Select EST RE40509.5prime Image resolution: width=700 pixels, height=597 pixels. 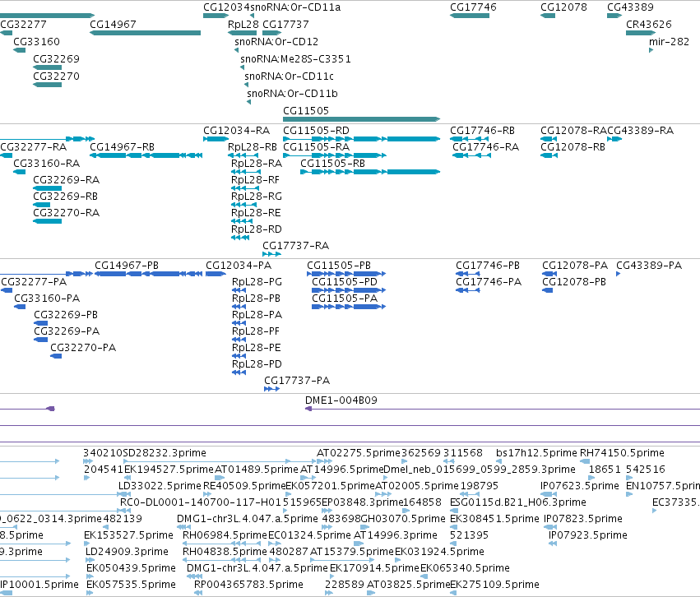pyautogui.click(x=244, y=486)
